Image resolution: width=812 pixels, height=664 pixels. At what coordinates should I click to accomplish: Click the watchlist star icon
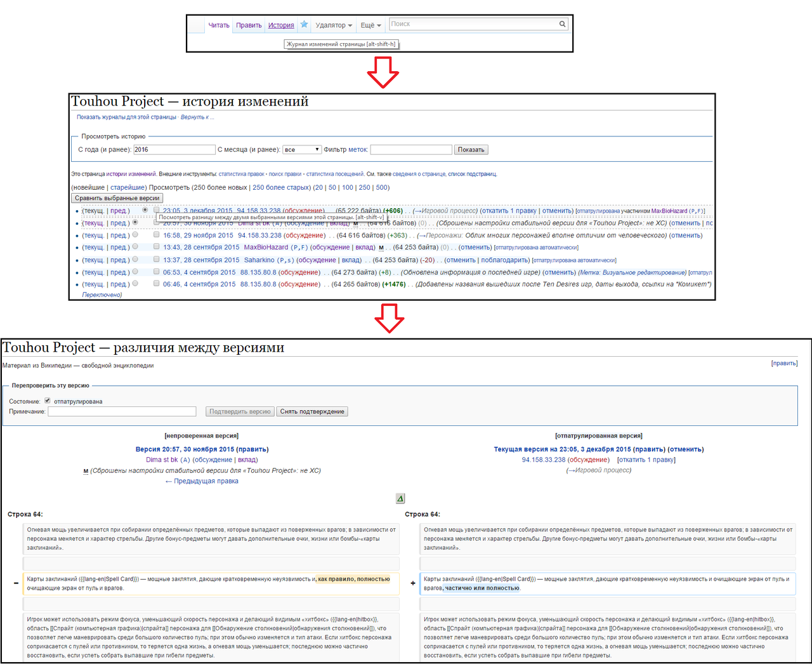[304, 25]
